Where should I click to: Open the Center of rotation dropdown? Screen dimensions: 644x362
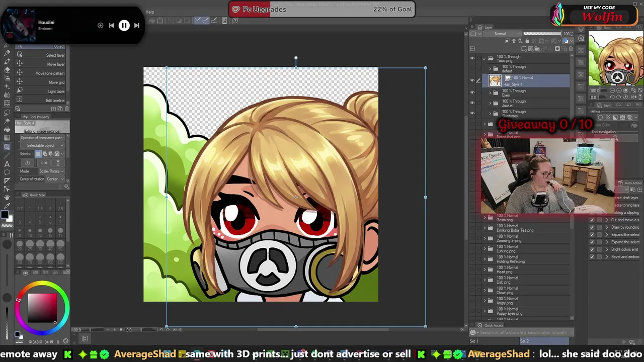54,179
